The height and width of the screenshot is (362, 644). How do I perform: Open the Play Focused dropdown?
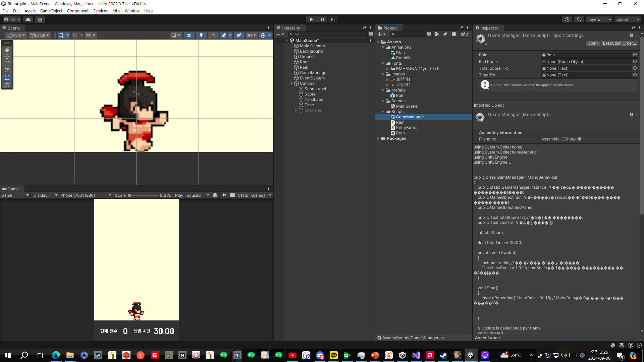click(x=192, y=195)
